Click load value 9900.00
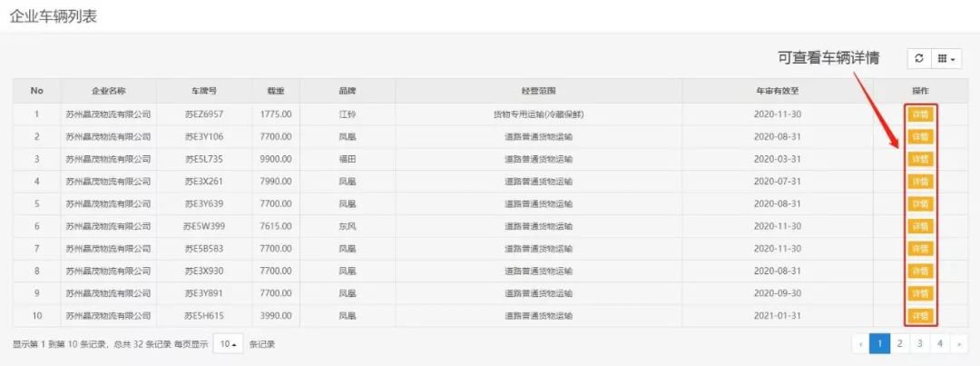This screenshot has height=366, width=980. pos(276,160)
